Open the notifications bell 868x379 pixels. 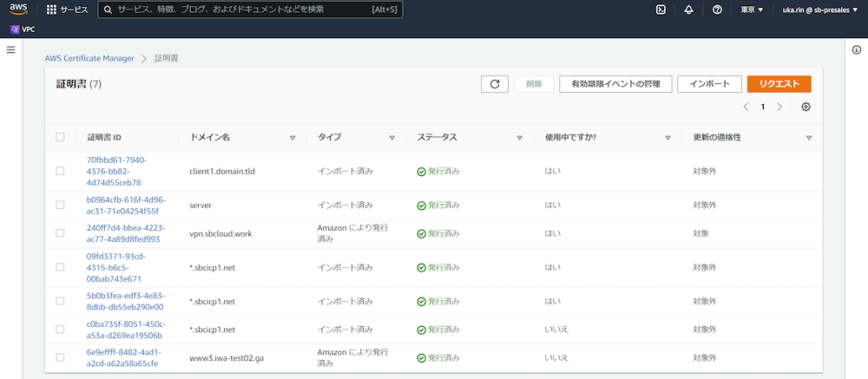688,10
